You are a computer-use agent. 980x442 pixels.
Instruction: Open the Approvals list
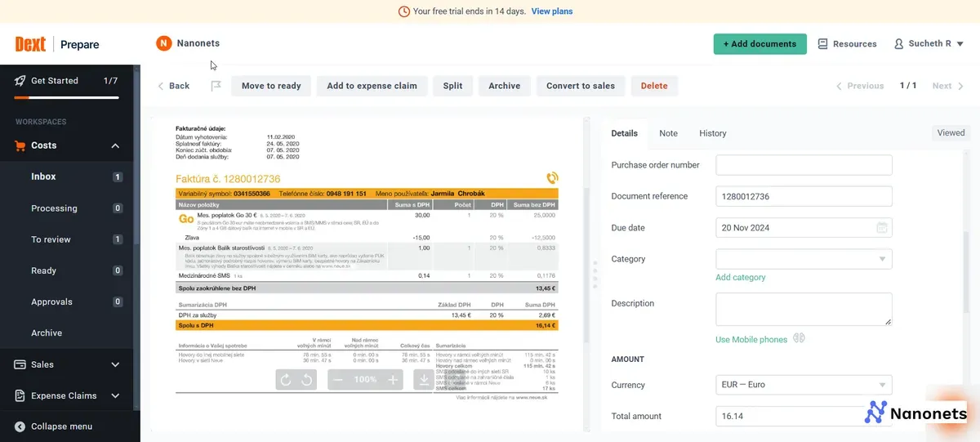[66, 301]
